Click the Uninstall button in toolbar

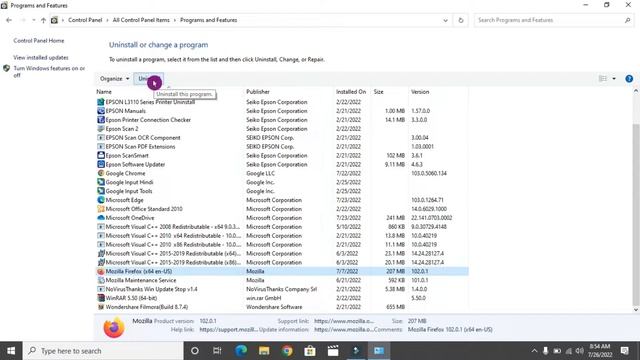click(149, 79)
